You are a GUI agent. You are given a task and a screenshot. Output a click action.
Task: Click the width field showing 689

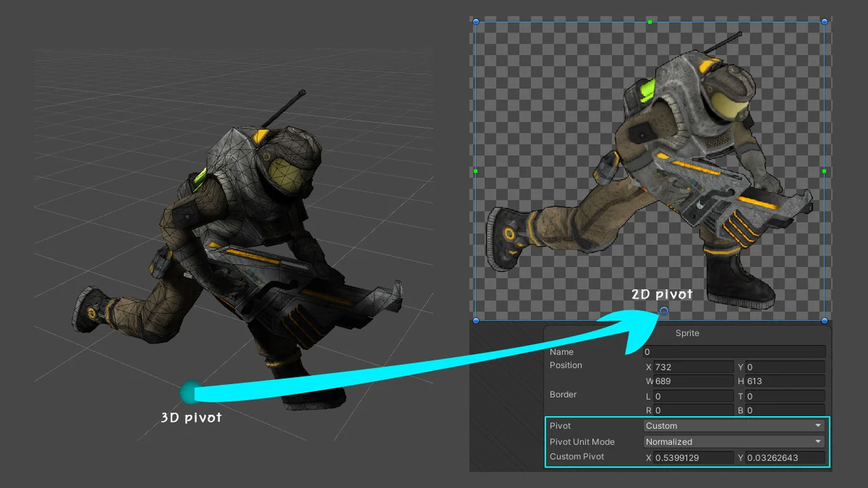pyautogui.click(x=693, y=381)
